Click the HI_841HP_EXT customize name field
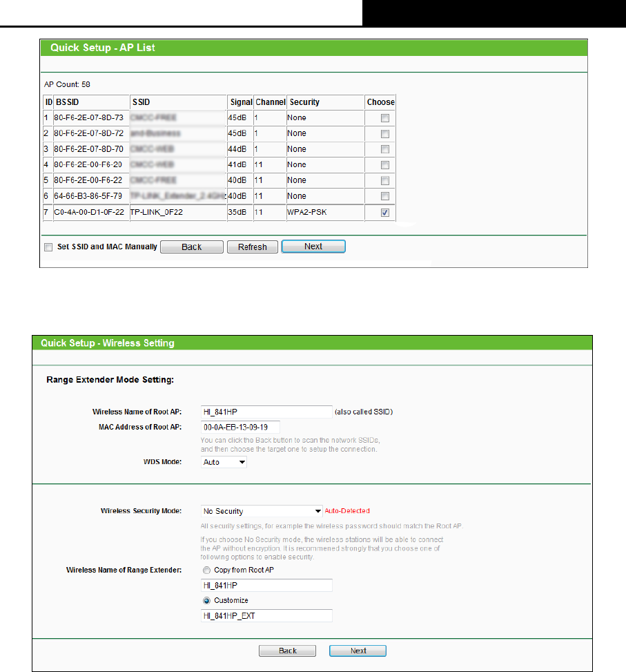 click(x=266, y=616)
